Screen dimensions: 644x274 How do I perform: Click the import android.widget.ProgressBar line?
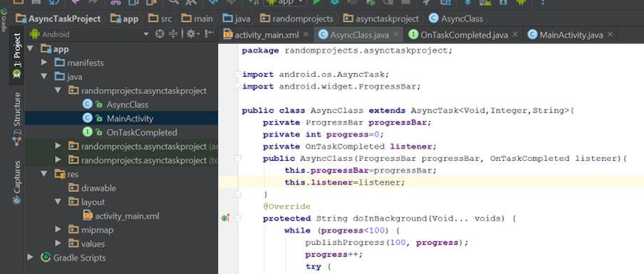pyautogui.click(x=331, y=87)
